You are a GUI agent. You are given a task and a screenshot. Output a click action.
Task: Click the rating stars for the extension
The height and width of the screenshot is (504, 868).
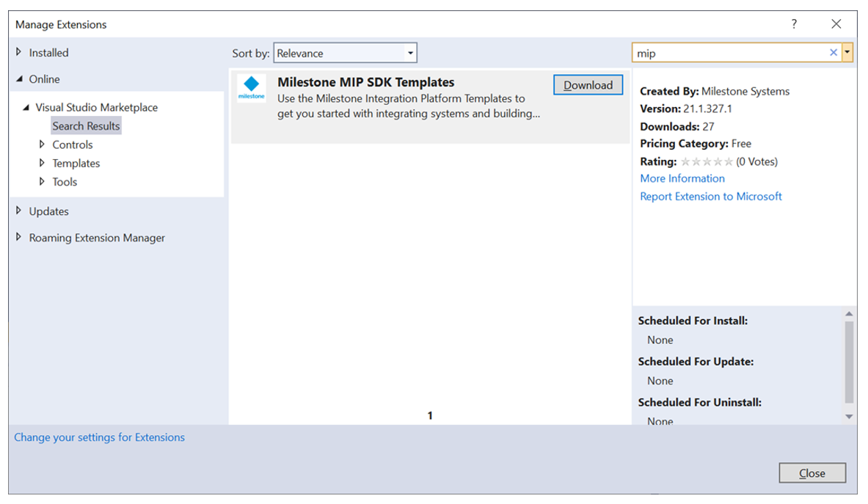point(707,161)
